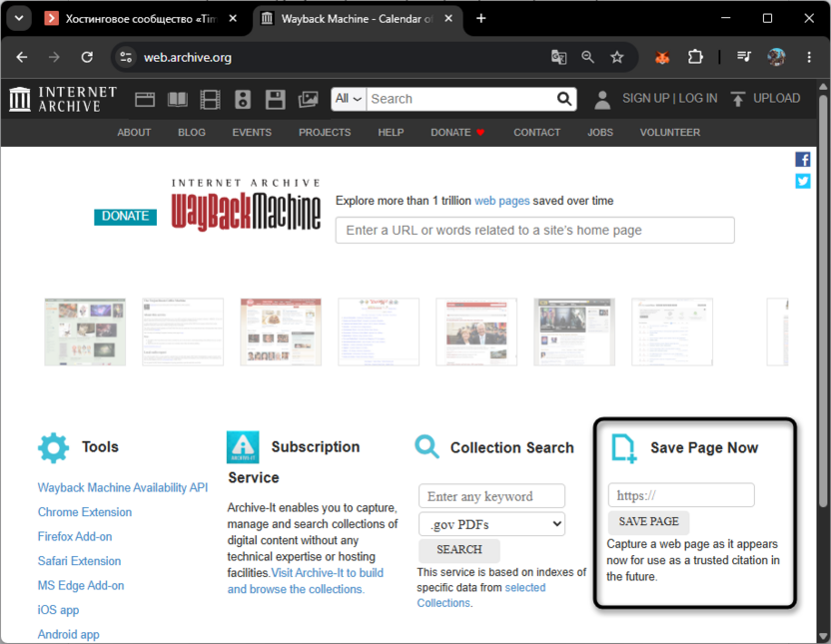Click the browser translate page icon
Screen dimensions: 831x644
558,57
